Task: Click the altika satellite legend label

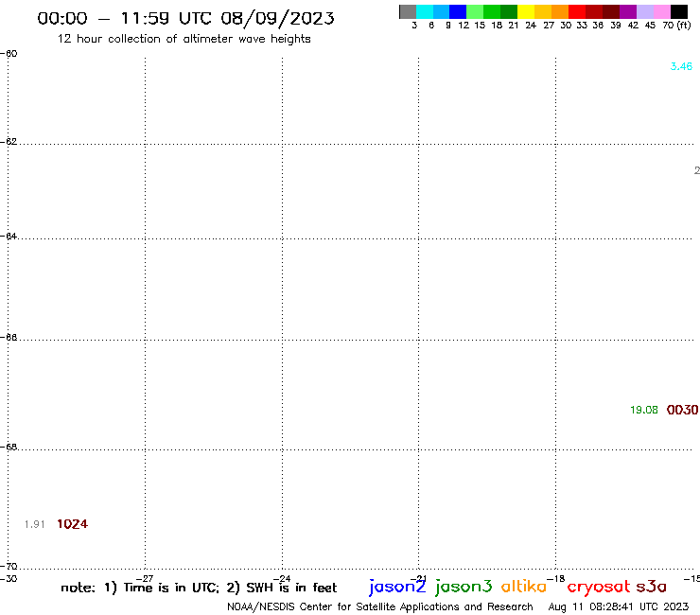Action: coord(524,586)
